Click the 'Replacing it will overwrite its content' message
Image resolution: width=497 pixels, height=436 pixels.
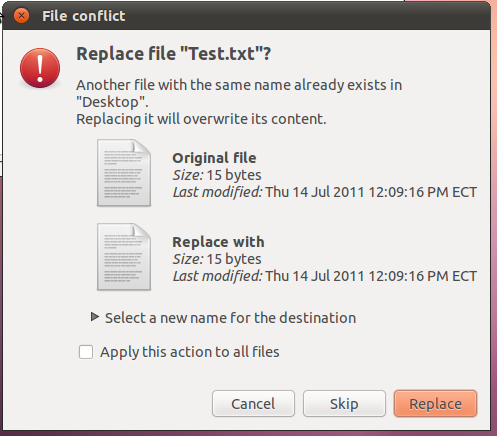pyautogui.click(x=201, y=119)
